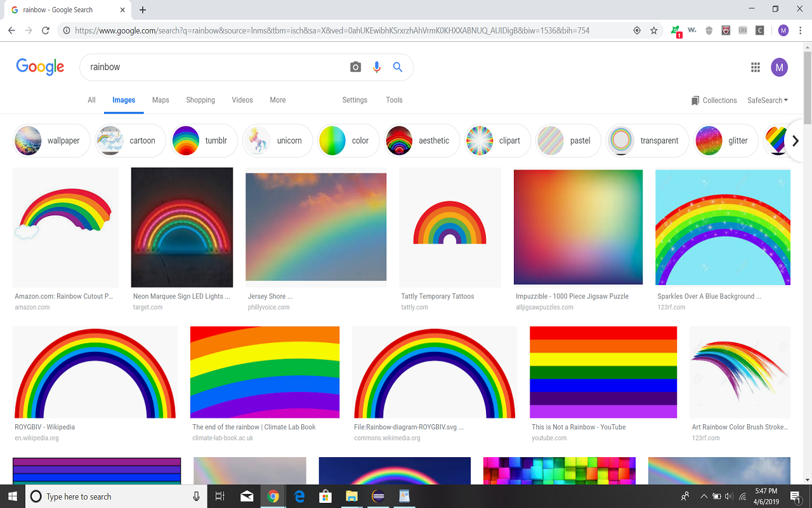Image resolution: width=812 pixels, height=508 pixels.
Task: Click the blue magnifier search button
Action: click(x=398, y=67)
